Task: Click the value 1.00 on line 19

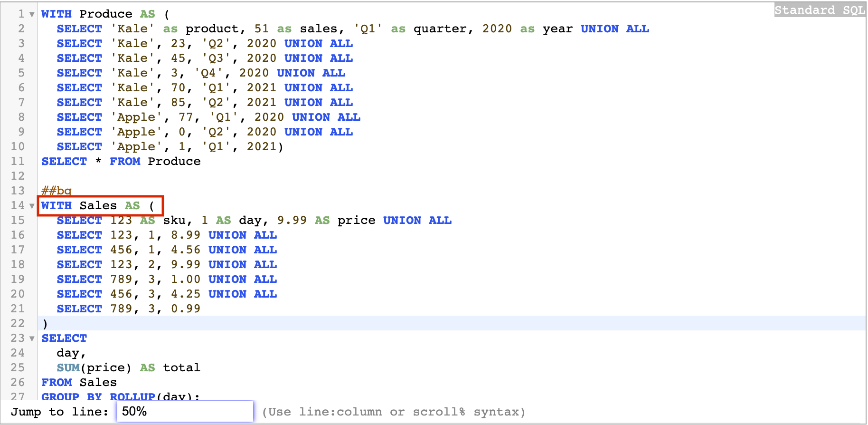Action: [x=186, y=280]
